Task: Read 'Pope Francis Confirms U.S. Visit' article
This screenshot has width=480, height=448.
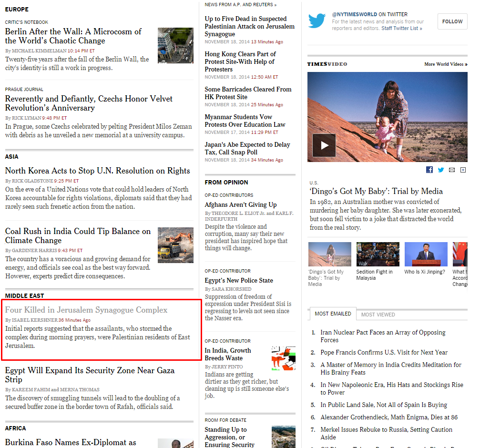Action: pos(384,353)
